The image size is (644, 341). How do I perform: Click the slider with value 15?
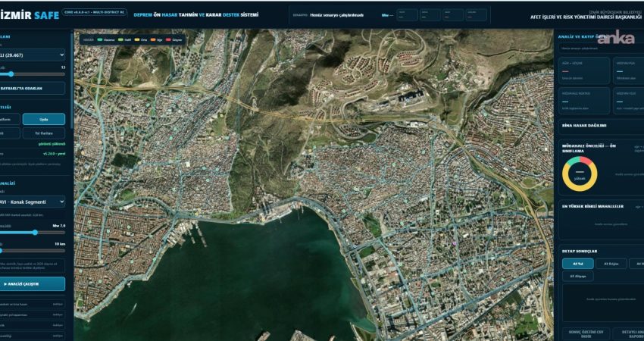[x=32, y=74]
